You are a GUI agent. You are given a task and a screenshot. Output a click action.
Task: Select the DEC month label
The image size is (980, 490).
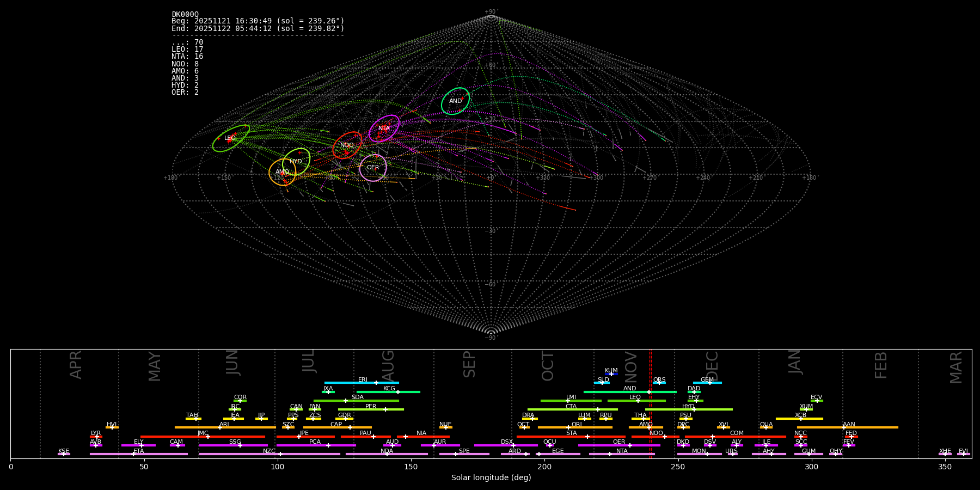[712, 366]
